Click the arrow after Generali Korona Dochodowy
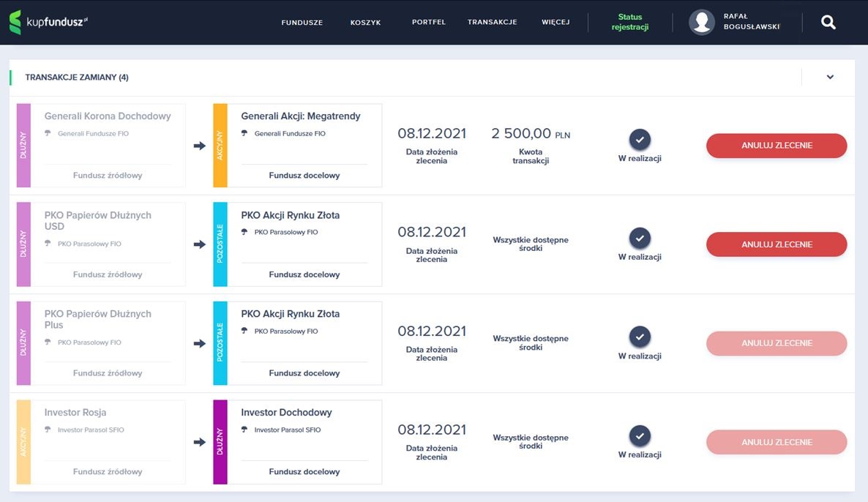868x502 pixels. coord(199,146)
